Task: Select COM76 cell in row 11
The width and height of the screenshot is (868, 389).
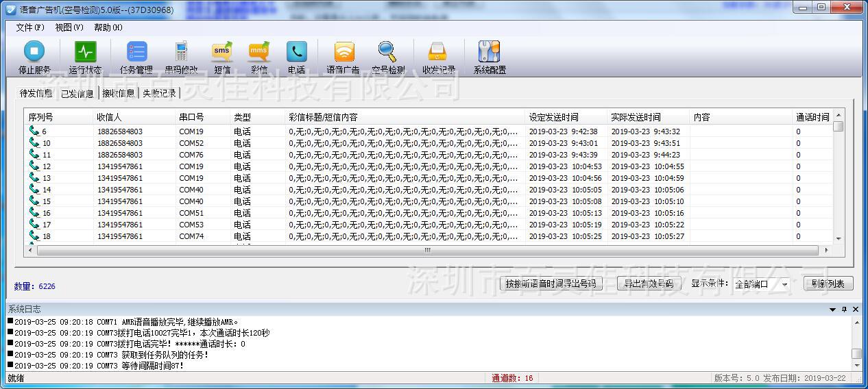Action: click(x=191, y=155)
